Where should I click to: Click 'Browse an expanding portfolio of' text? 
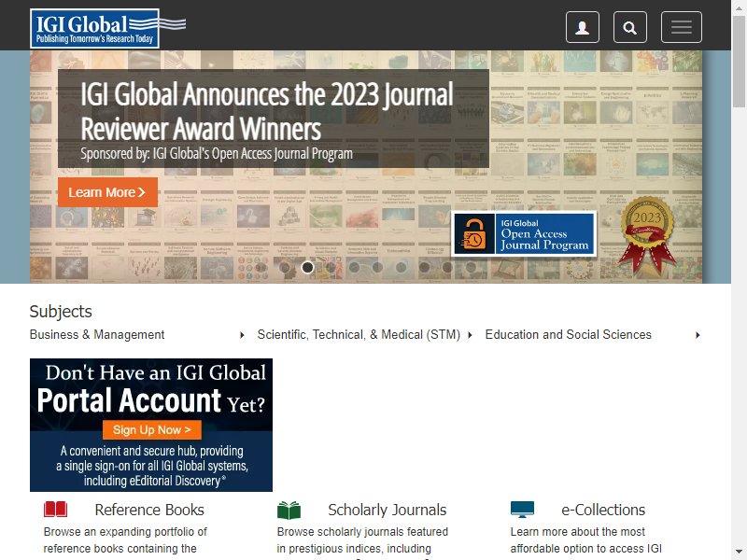click(125, 531)
